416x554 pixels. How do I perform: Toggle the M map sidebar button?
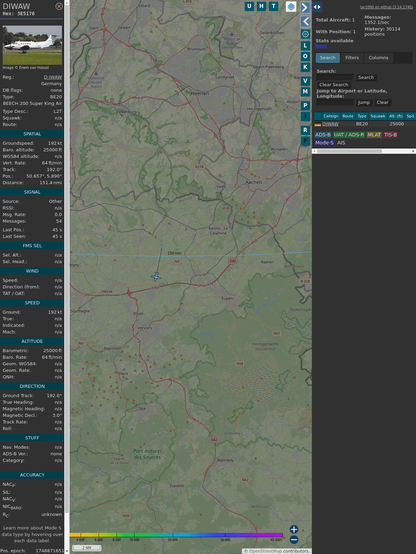305,92
